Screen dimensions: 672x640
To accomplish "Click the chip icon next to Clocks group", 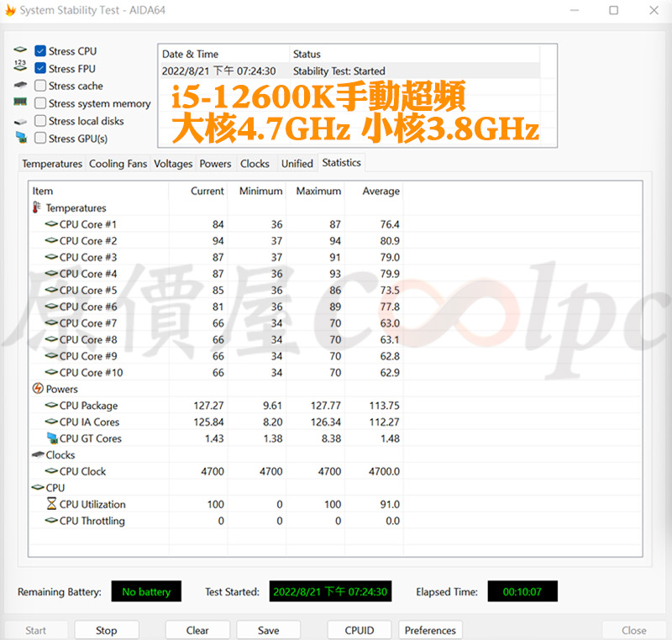I will pyautogui.click(x=38, y=454).
